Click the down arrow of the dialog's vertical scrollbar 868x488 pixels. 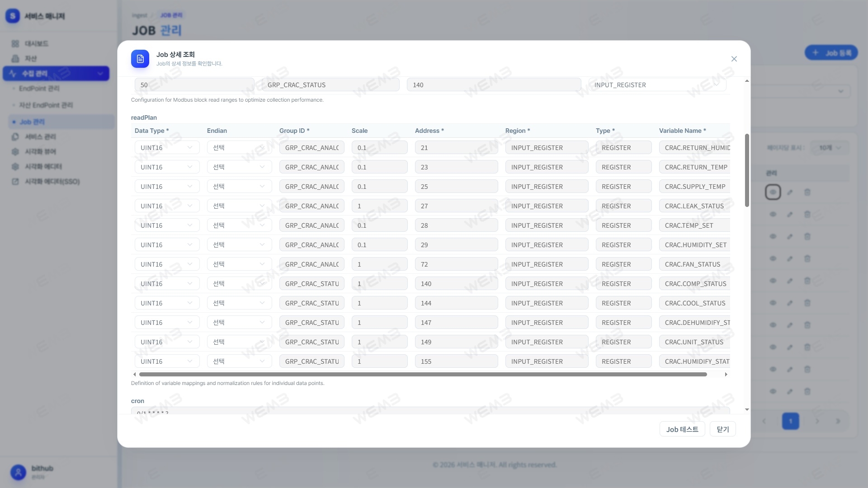(x=747, y=410)
